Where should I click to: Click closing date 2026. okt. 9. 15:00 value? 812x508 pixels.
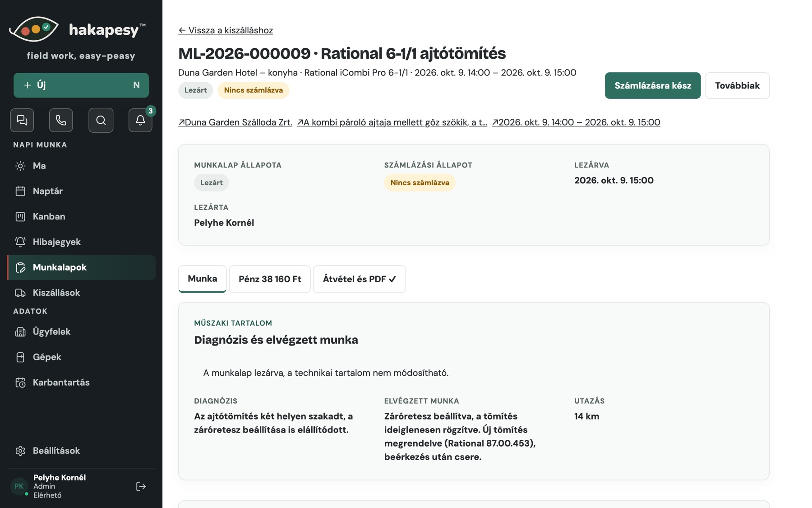click(x=614, y=181)
